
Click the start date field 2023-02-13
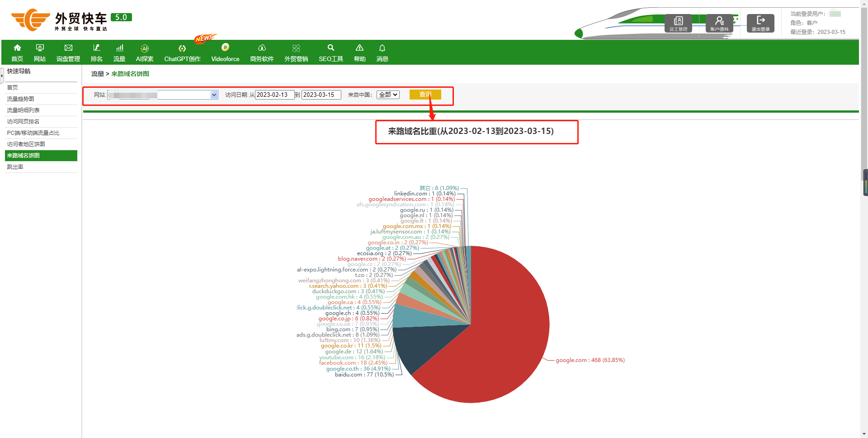274,95
